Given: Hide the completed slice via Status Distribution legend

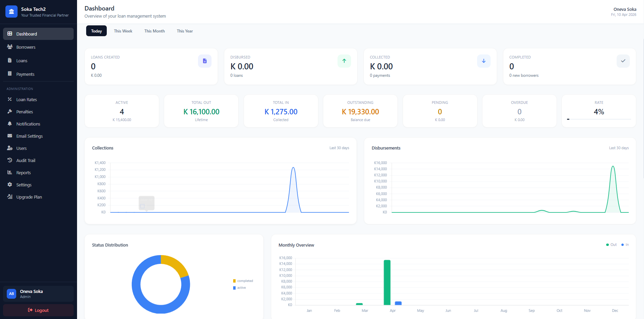Looking at the screenshot, I should pyautogui.click(x=243, y=280).
